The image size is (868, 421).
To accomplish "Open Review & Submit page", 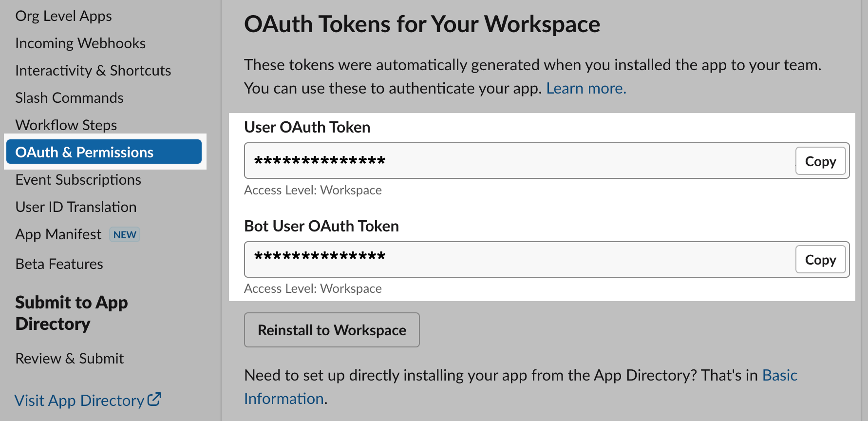I will click(x=69, y=358).
